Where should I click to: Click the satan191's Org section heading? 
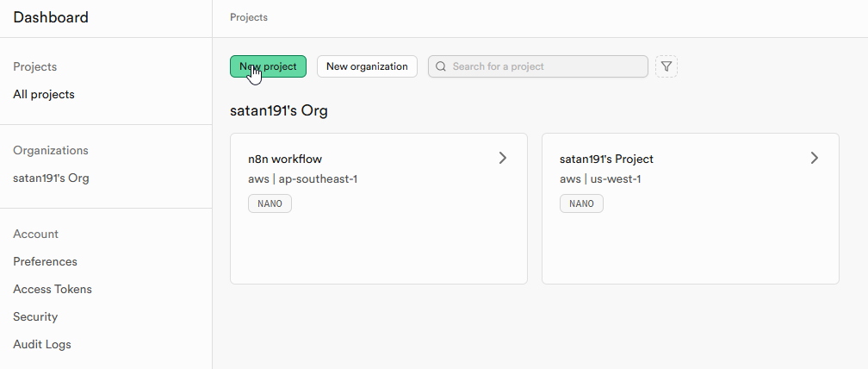pyautogui.click(x=279, y=111)
